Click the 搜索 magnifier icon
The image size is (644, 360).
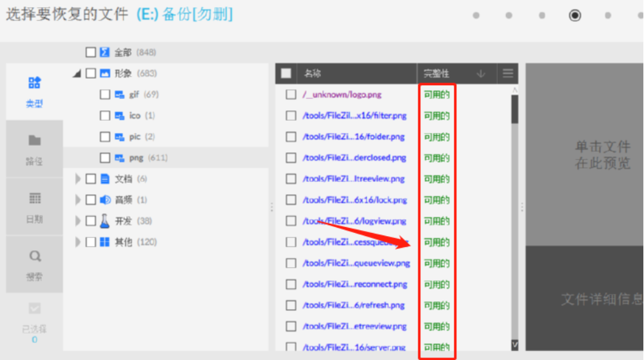(35, 256)
